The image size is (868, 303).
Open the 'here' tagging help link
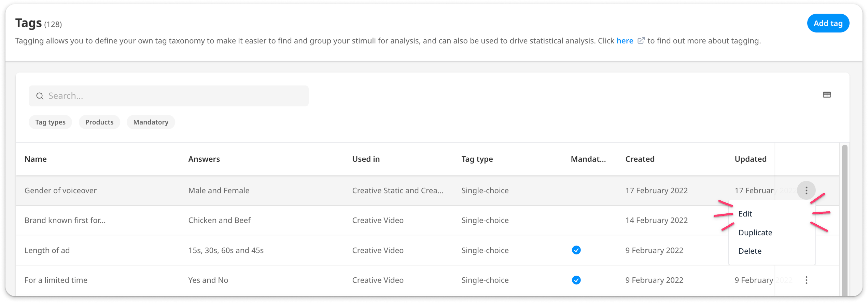tap(625, 41)
